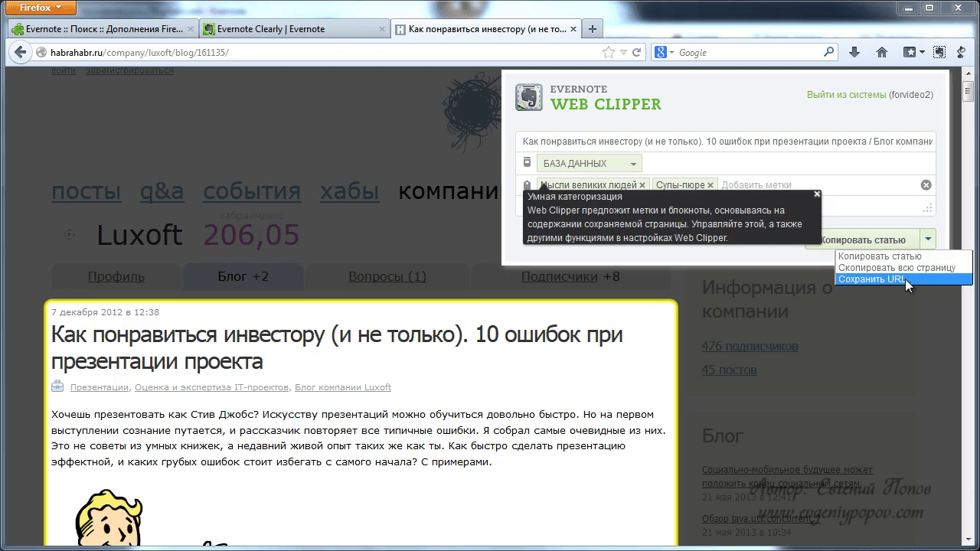Run search with the magnifier icon
980x551 pixels.
pyautogui.click(x=829, y=53)
